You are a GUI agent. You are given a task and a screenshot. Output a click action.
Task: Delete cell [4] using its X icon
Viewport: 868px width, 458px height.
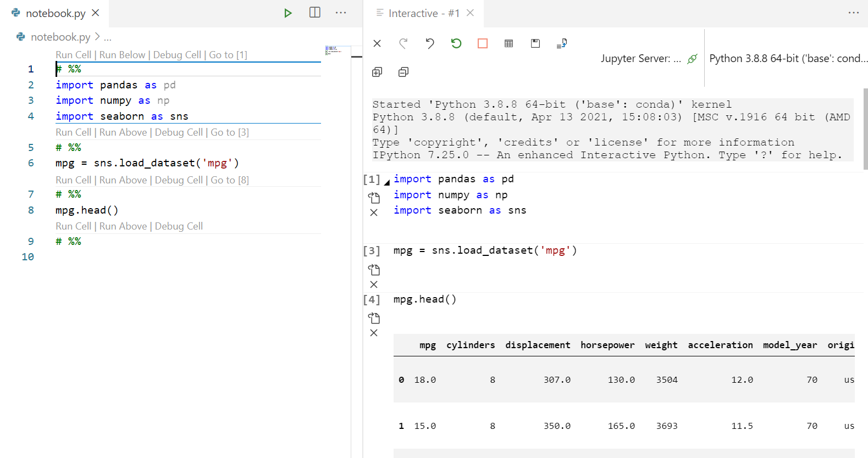click(x=374, y=333)
